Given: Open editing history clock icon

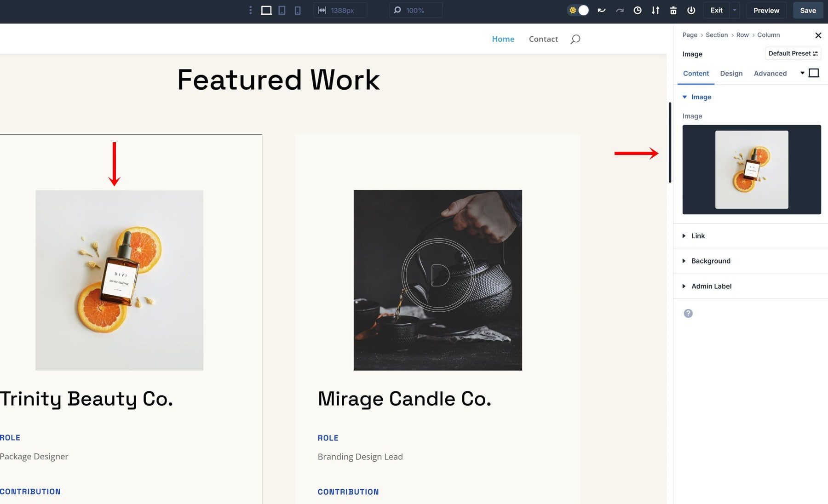Looking at the screenshot, I should [638, 10].
